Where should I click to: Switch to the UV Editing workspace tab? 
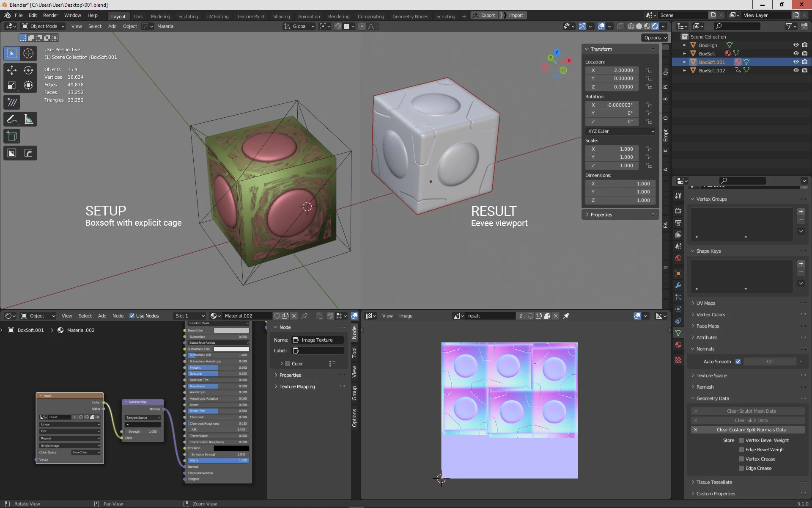pyautogui.click(x=217, y=17)
